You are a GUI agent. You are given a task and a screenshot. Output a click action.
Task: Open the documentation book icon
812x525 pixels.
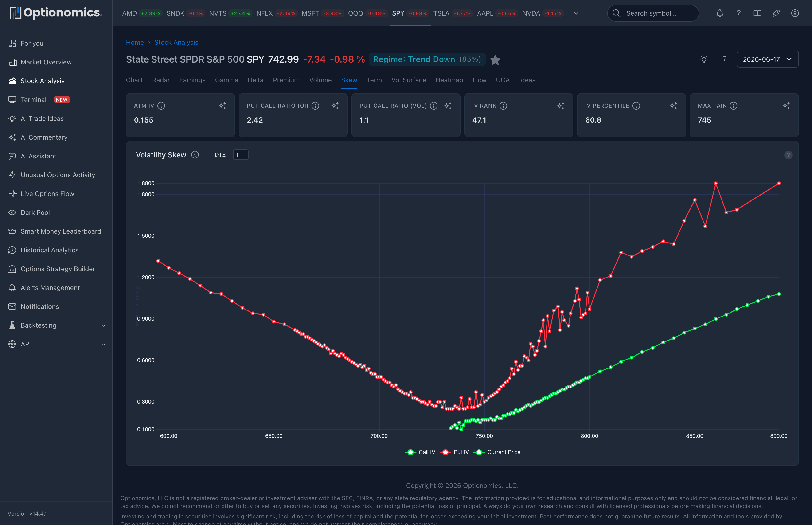pyautogui.click(x=757, y=13)
